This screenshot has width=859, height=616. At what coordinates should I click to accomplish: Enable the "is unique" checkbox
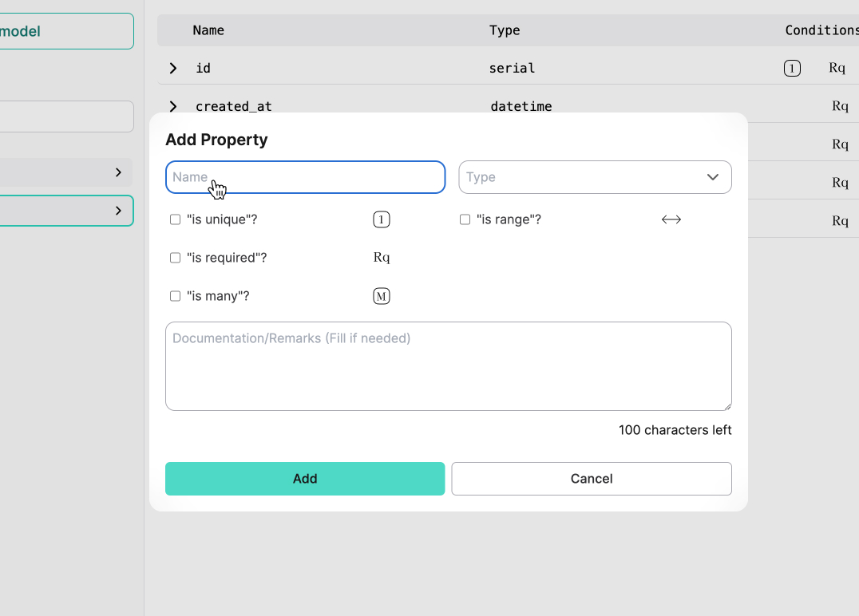pos(176,219)
